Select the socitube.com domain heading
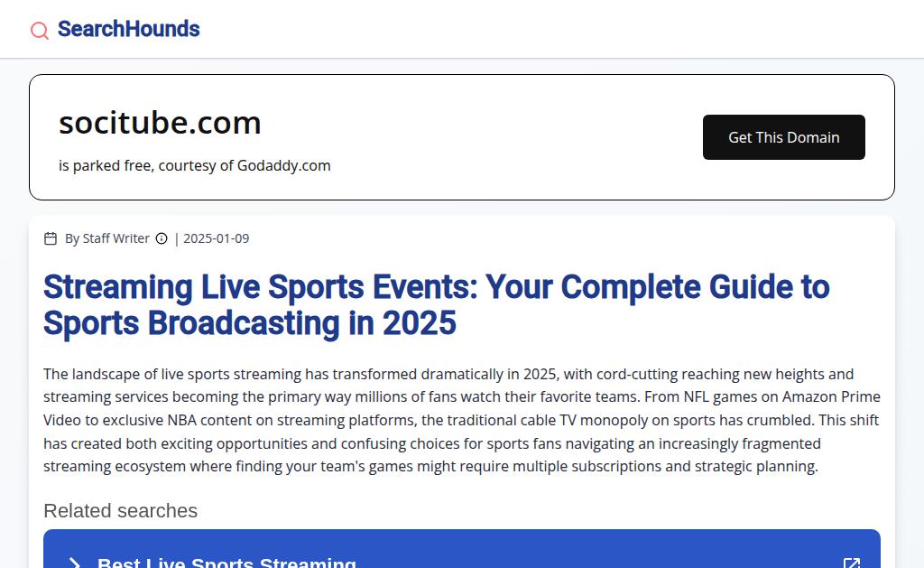Image resolution: width=924 pixels, height=568 pixels. pyautogui.click(x=160, y=123)
